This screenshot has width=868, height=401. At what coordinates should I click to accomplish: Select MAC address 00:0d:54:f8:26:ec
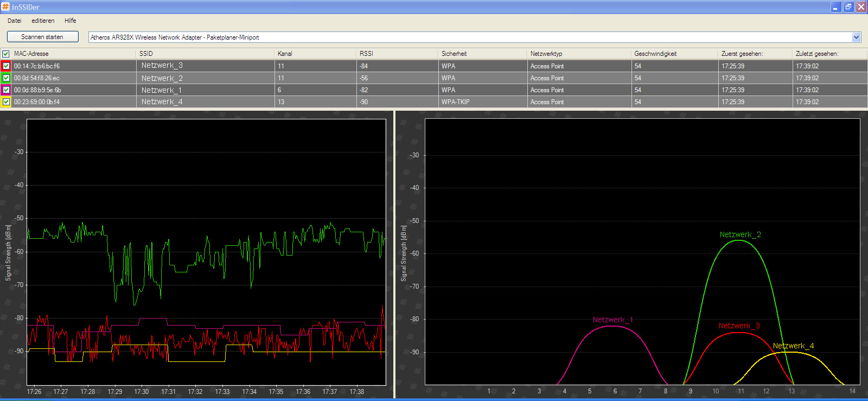tap(37, 78)
